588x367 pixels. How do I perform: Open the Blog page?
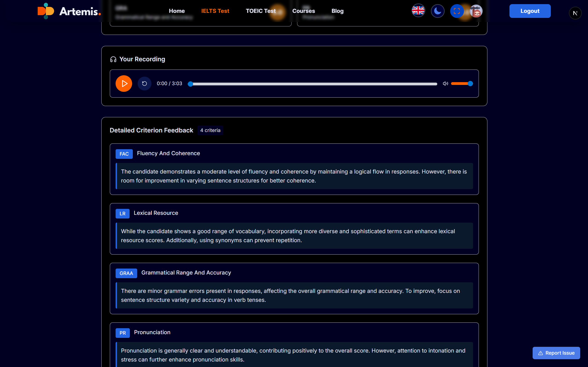(x=337, y=11)
